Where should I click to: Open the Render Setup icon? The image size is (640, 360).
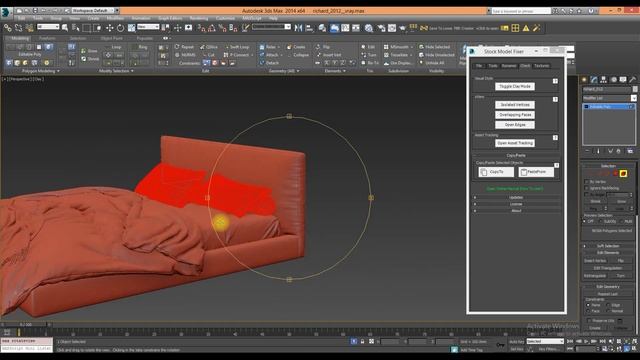381,28
